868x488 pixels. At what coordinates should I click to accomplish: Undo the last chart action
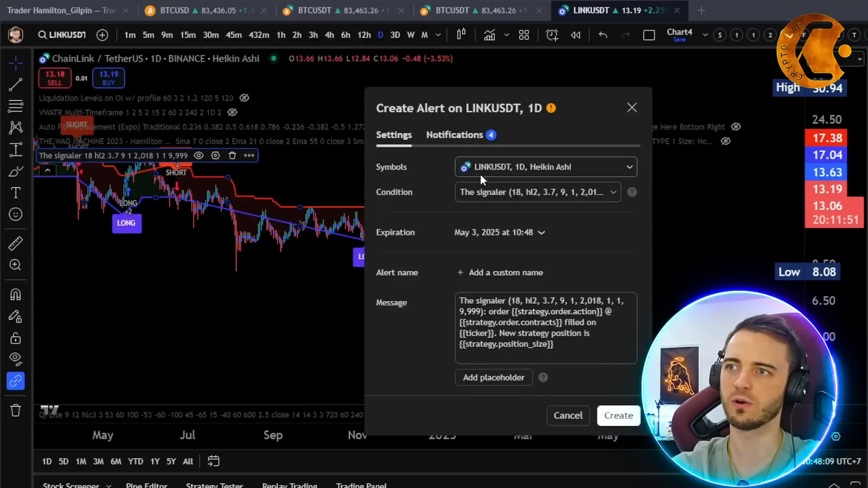603,35
